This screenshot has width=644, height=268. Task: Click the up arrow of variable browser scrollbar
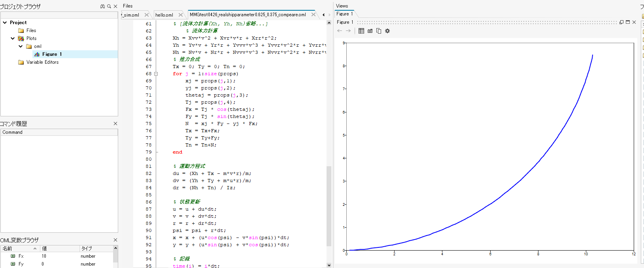click(115, 248)
